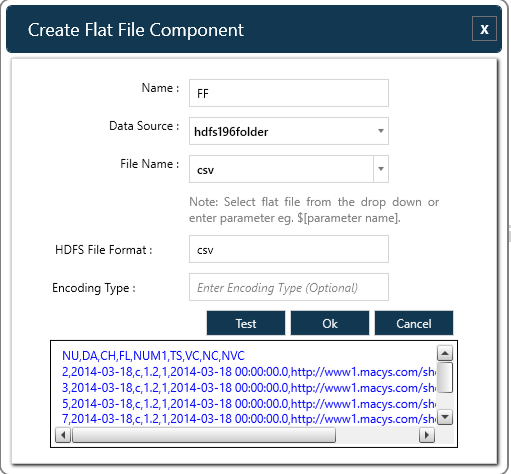Expand the File Name dropdown arrow
The height and width of the screenshot is (474, 511).
(x=381, y=169)
